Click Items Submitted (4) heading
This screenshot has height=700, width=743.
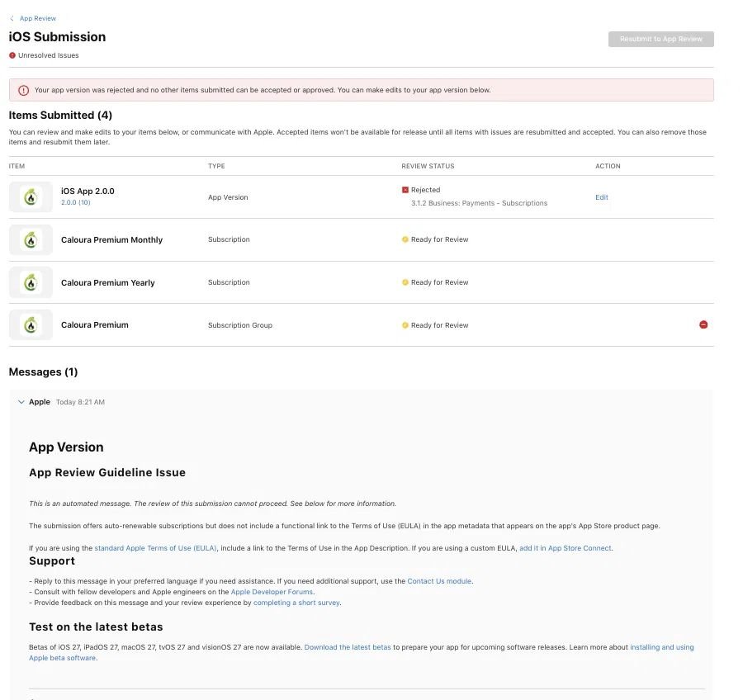point(60,116)
